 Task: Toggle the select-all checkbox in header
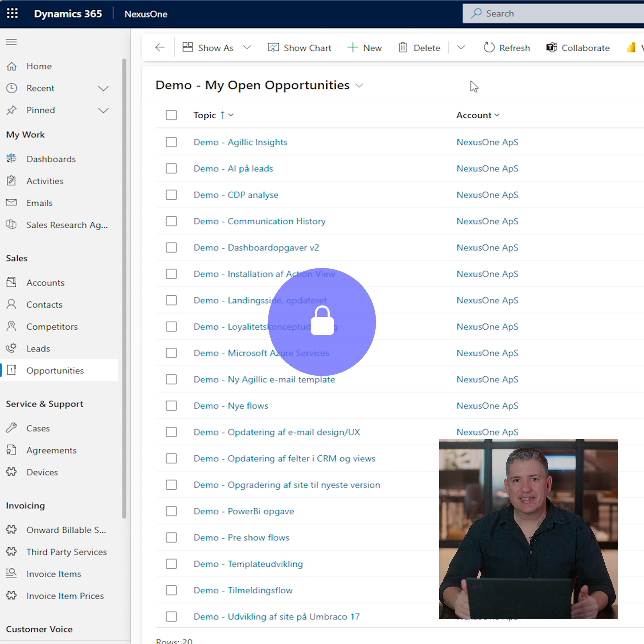pos(171,115)
